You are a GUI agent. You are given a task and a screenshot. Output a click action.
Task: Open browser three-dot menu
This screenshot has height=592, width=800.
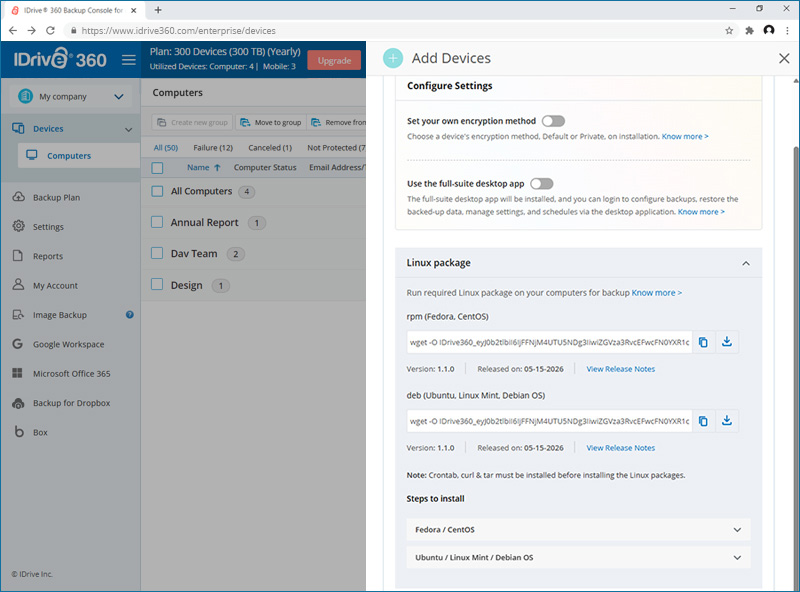click(787, 31)
